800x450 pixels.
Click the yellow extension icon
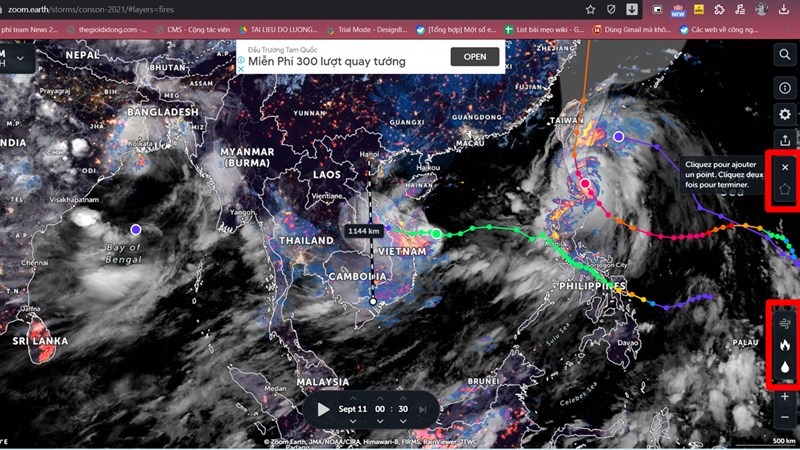point(698,9)
